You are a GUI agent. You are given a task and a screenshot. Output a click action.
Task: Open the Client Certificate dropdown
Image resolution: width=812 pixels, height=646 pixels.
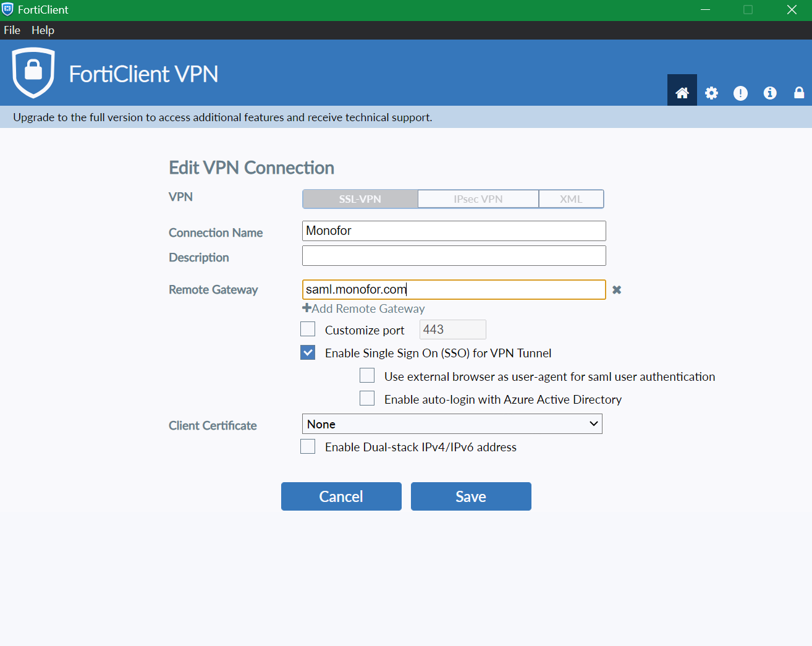452,424
